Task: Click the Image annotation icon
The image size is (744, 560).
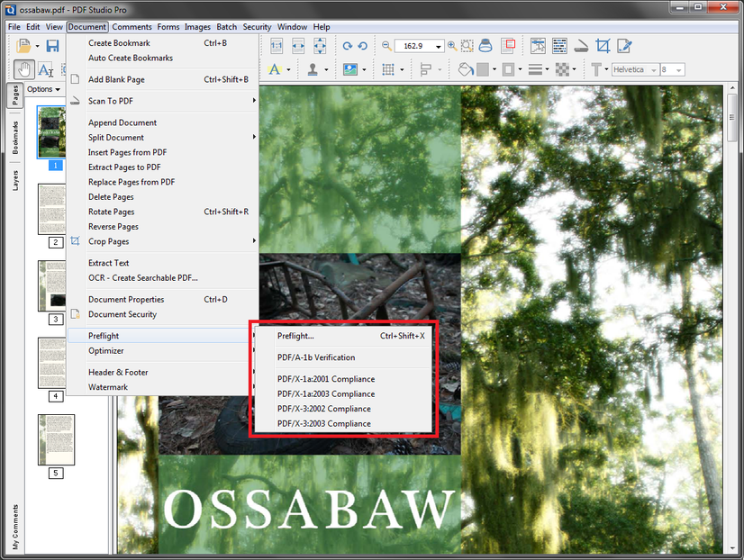Action: (x=350, y=69)
